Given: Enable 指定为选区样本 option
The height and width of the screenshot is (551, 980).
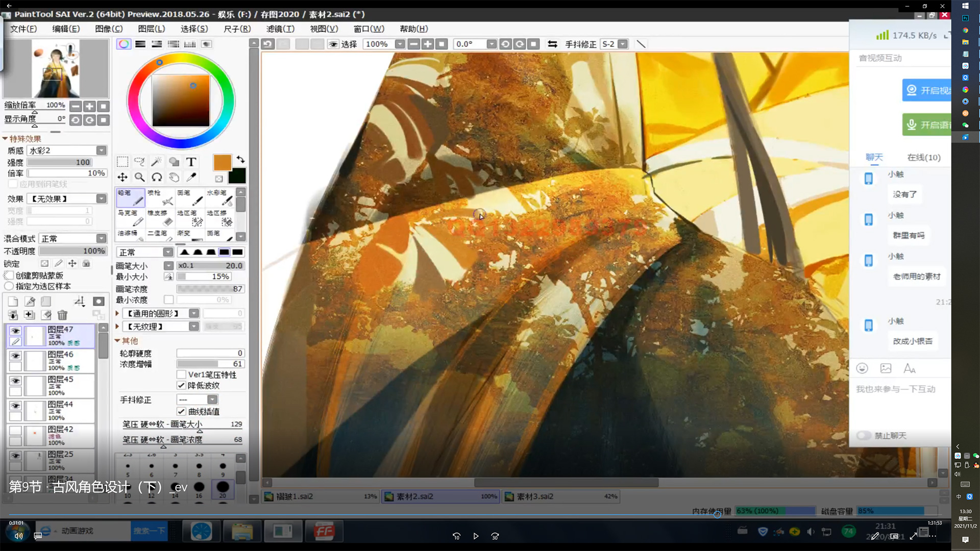Looking at the screenshot, I should click(x=9, y=286).
